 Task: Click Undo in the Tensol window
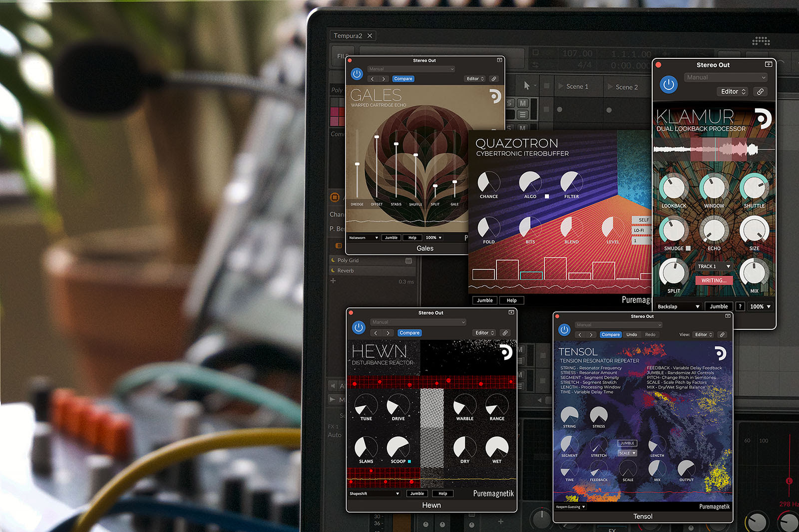(632, 335)
